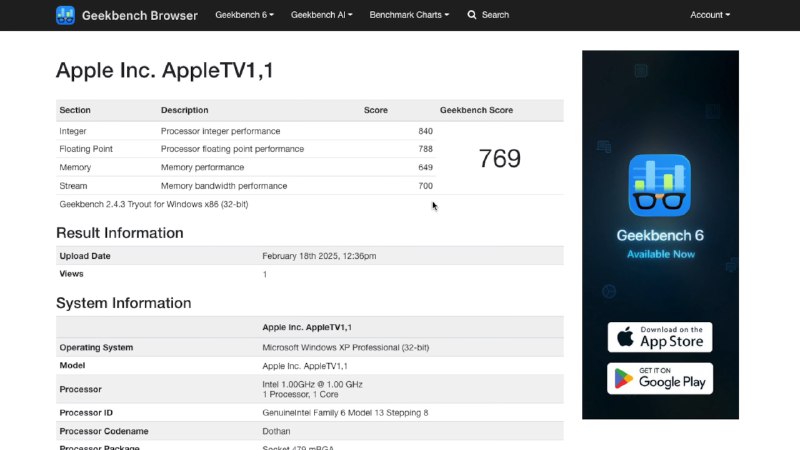
Task: Click the Get it on Google Play badge
Action: [660, 379]
